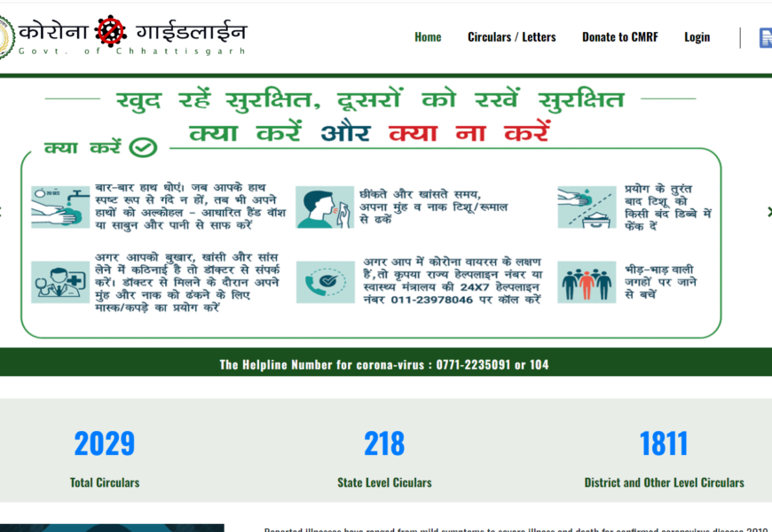Click the Chhattisgarh government emblem
Screen dimensions: 772x532
(x=4, y=37)
